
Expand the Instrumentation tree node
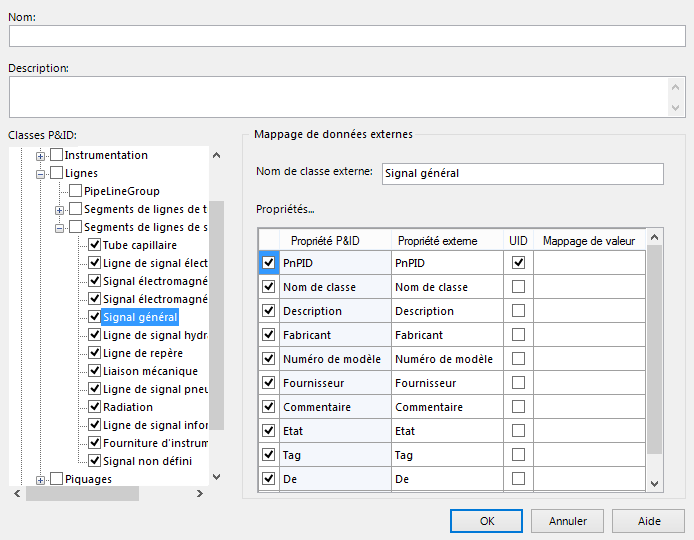(42, 155)
